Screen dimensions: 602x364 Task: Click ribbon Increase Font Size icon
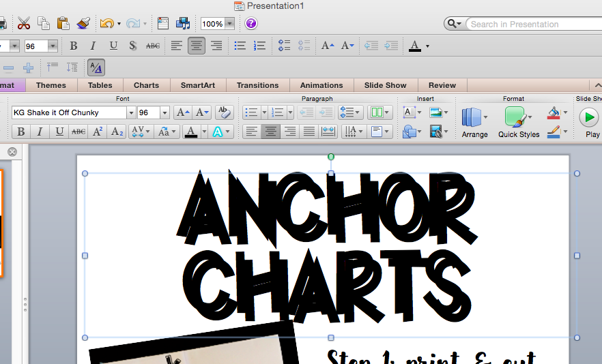[182, 112]
